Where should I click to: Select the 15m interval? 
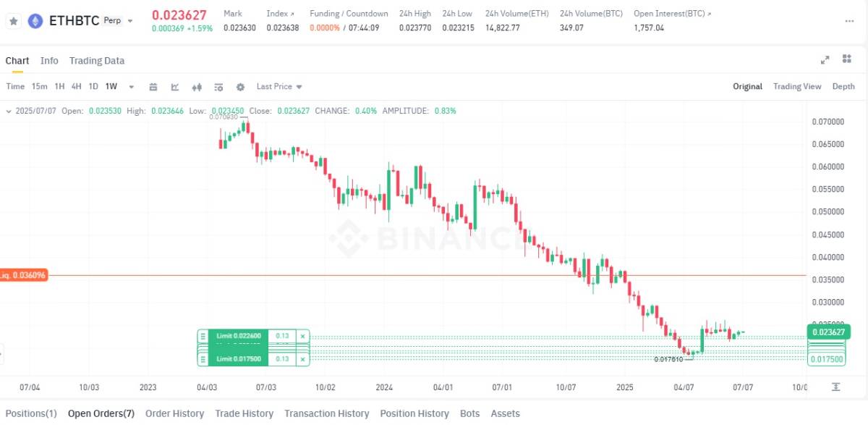coord(39,86)
